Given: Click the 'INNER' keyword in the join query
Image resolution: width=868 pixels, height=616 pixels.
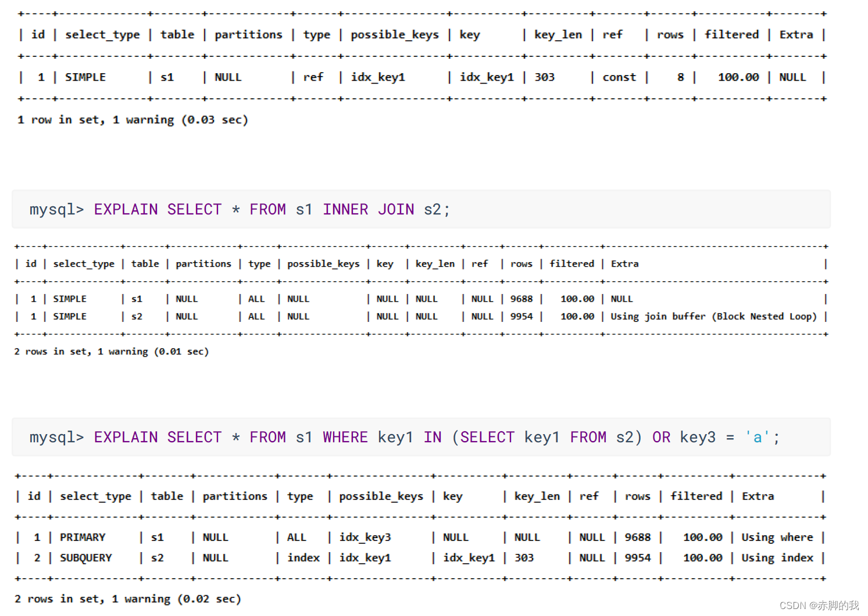Looking at the screenshot, I should pos(345,209).
